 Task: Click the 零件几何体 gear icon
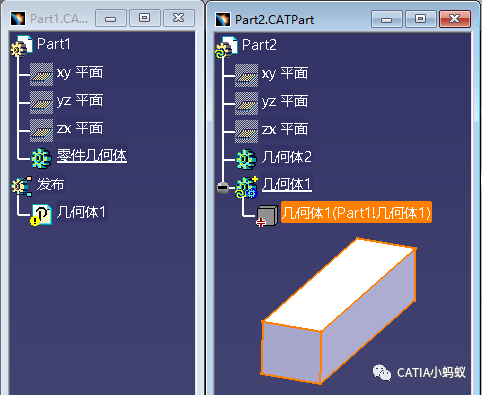41,158
